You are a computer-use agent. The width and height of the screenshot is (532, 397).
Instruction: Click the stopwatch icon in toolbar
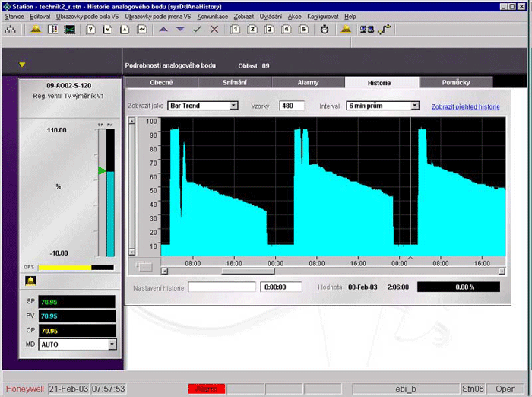click(325, 30)
